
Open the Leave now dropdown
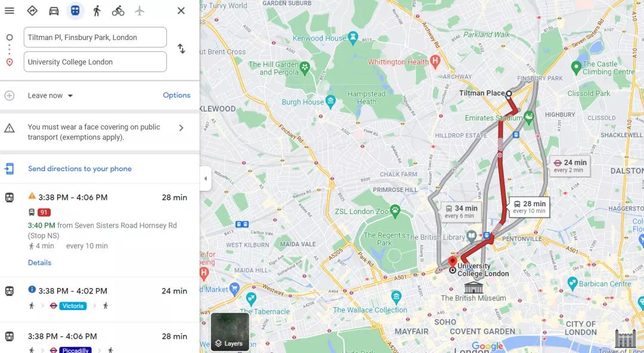pyautogui.click(x=51, y=96)
